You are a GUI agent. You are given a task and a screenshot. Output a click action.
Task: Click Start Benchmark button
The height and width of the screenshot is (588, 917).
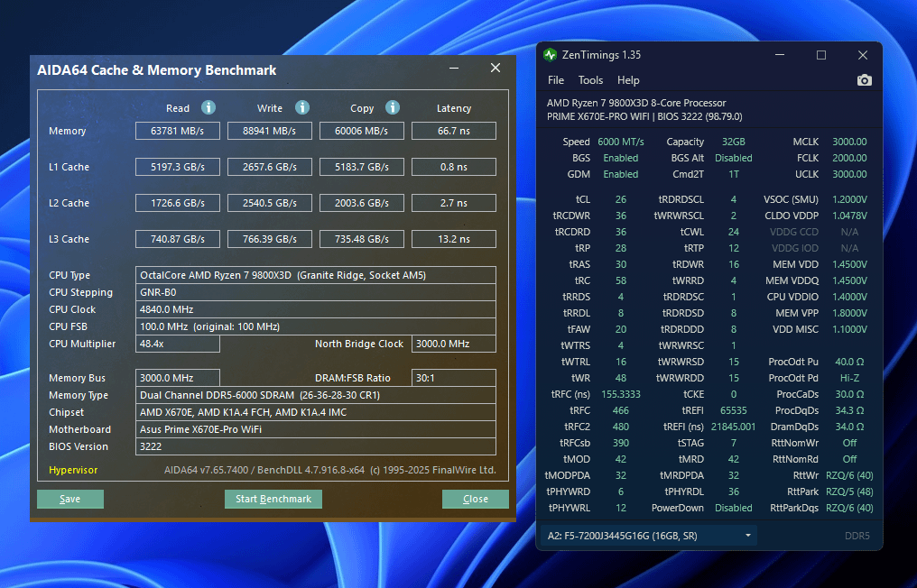pyautogui.click(x=273, y=499)
